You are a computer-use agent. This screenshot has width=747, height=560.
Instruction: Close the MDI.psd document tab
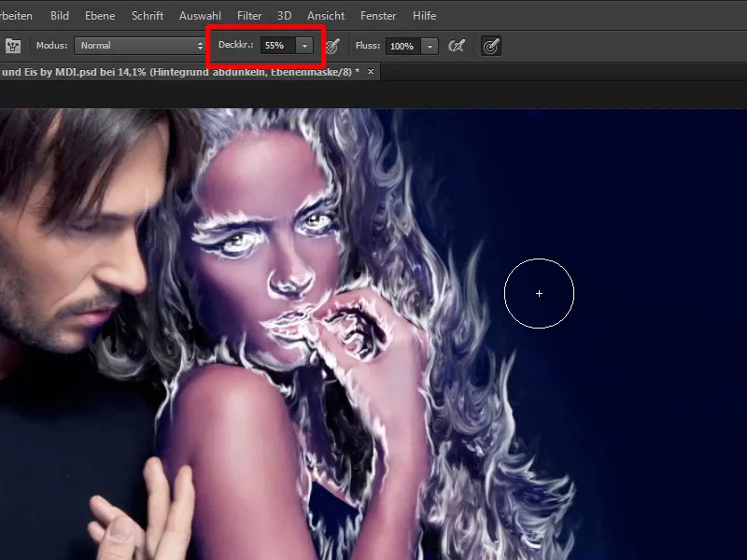click(371, 72)
